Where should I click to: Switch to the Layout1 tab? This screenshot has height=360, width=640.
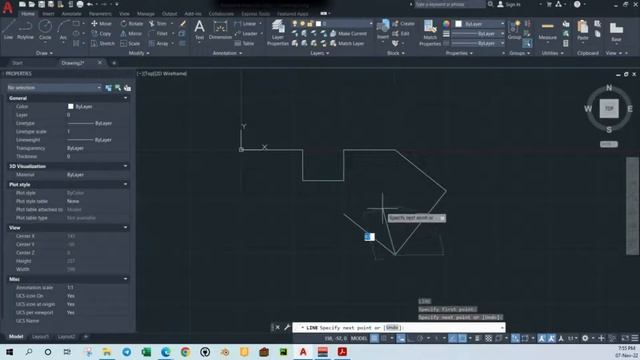click(40, 337)
